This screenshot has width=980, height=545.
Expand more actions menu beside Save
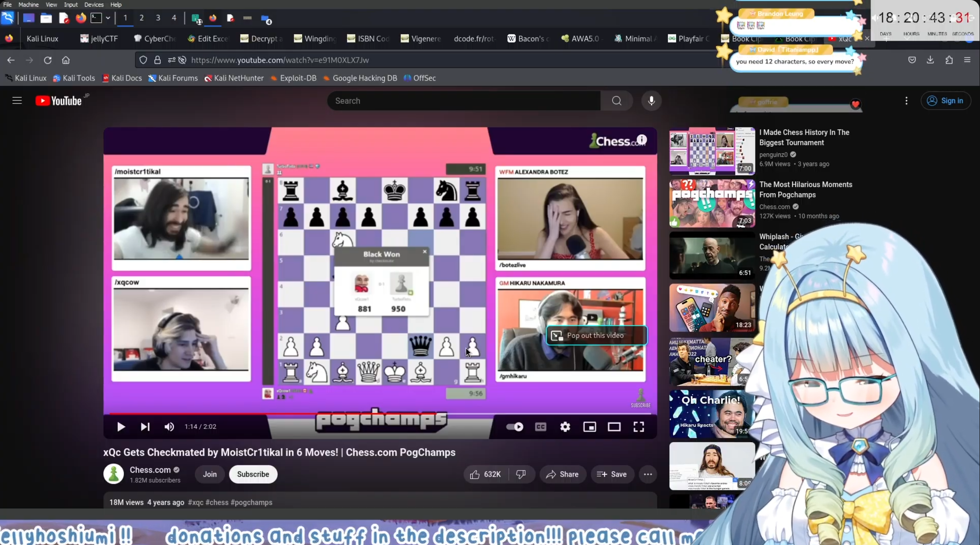point(648,474)
